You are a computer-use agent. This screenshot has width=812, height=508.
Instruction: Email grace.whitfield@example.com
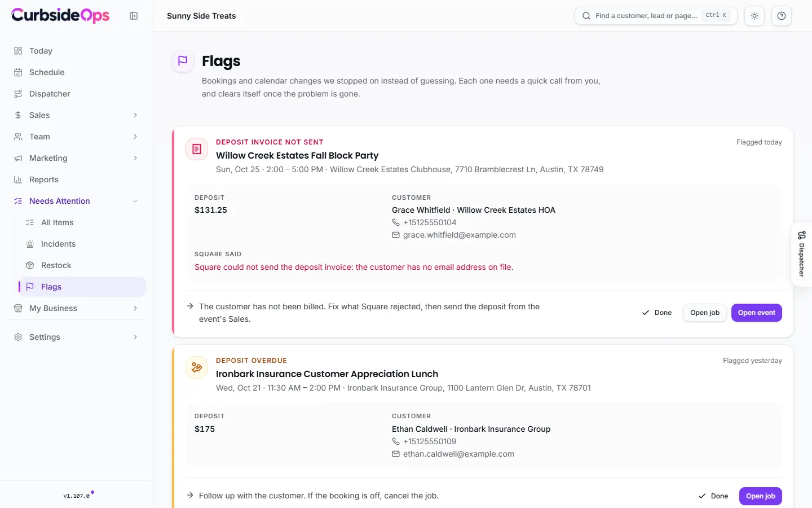click(460, 235)
